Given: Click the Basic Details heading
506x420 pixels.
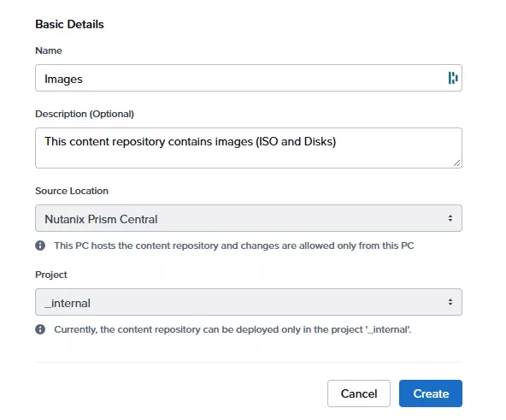Looking at the screenshot, I should (x=69, y=24).
